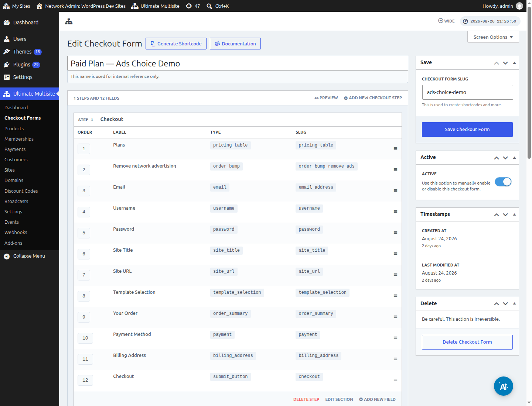
Task: Open Checkout Forms submenu item
Action: 23,118
